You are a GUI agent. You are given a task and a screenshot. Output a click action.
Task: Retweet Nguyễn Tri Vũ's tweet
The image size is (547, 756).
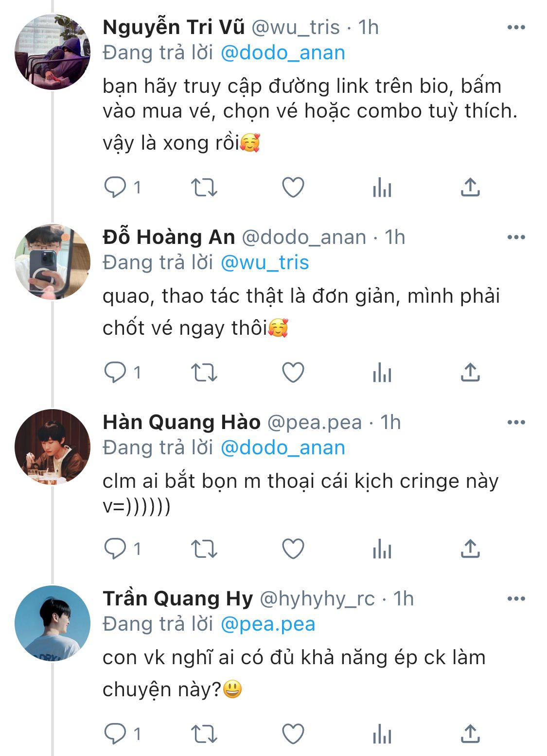(x=204, y=187)
